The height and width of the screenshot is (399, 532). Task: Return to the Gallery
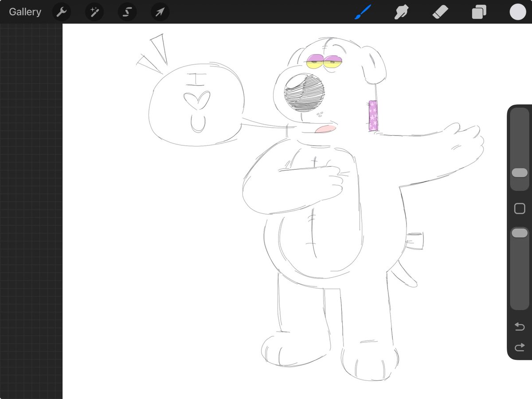[25, 12]
